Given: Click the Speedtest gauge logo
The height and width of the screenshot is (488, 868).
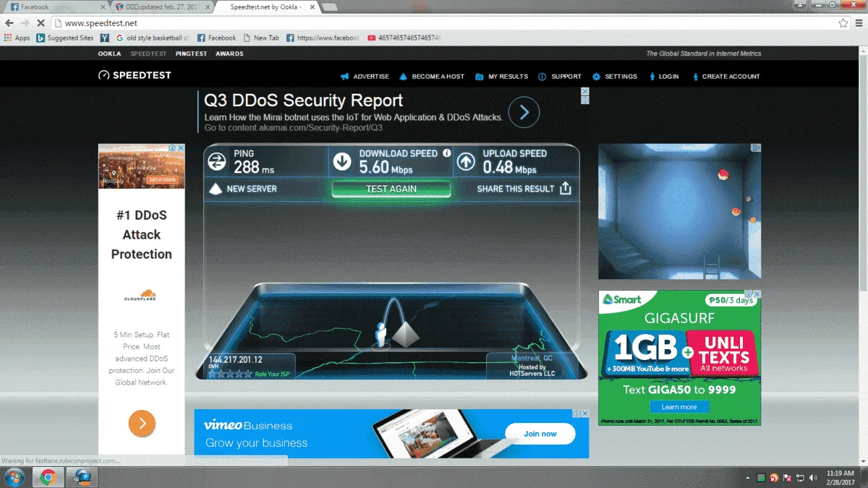Looking at the screenshot, I should point(103,75).
